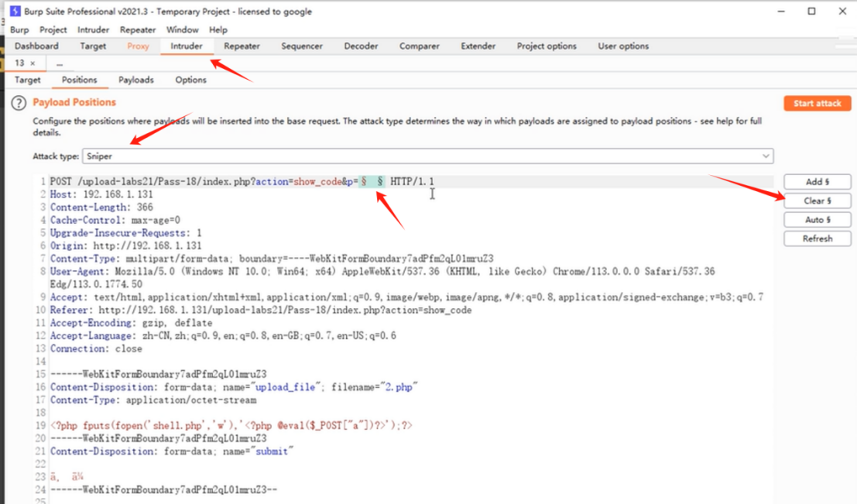Close Intruder attack tab 13
857x504 pixels.
33,63
